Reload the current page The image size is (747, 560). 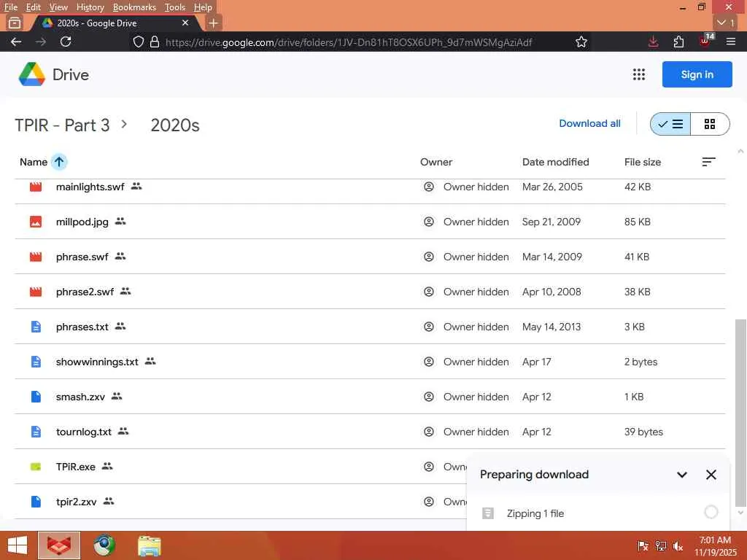coord(66,42)
